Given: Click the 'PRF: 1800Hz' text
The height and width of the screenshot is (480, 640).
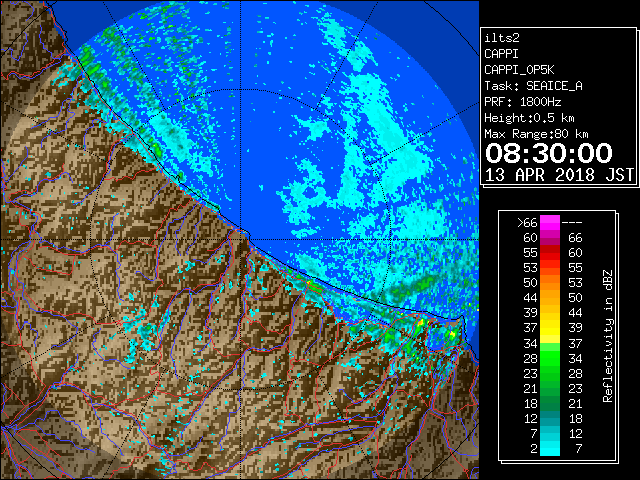Looking at the screenshot, I should pos(522,102).
